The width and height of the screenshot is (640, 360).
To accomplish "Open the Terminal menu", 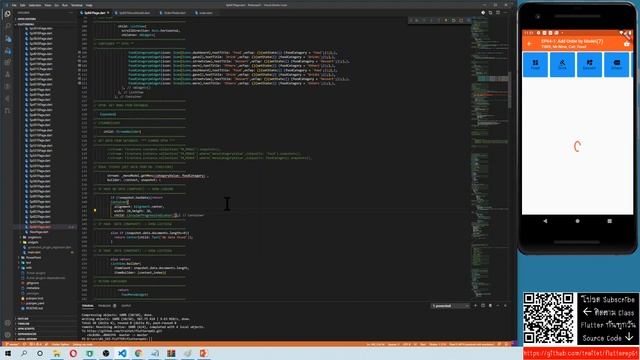I will pyautogui.click(x=77, y=5).
